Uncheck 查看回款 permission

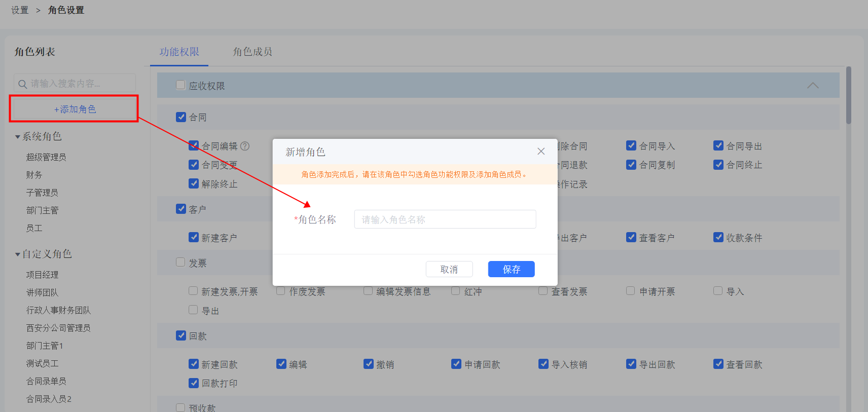(718, 364)
